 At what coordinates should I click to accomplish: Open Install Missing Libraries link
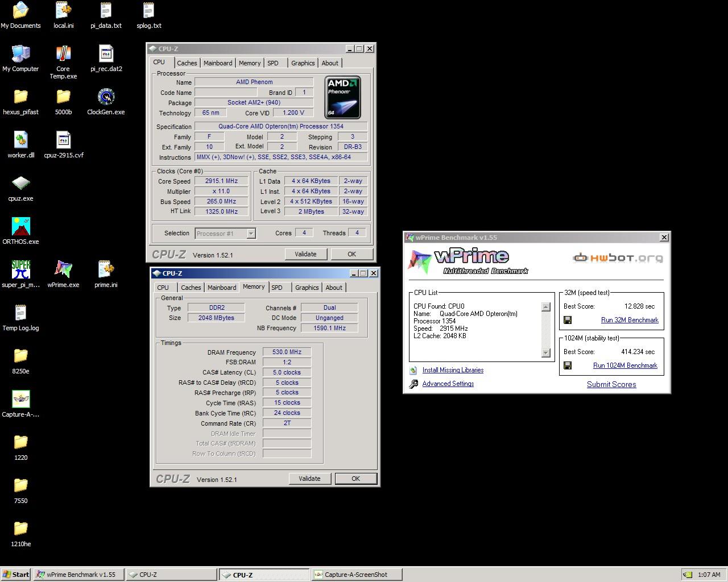453,370
